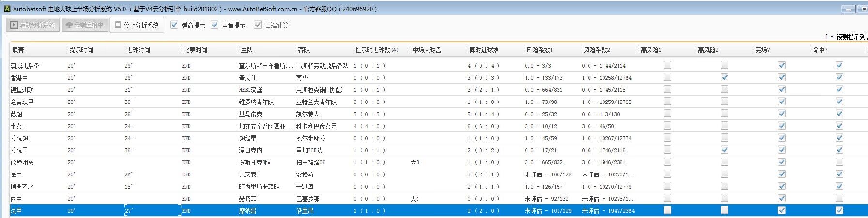Screen dimensions: 868x218
Task: Check 高风险1 box for 澳威北后备 row
Action: pos(667,65)
